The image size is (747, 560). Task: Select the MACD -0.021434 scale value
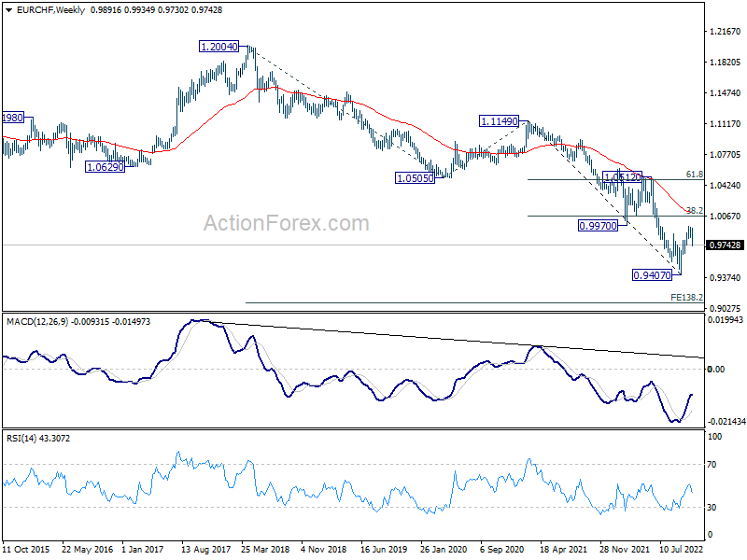coord(726,422)
